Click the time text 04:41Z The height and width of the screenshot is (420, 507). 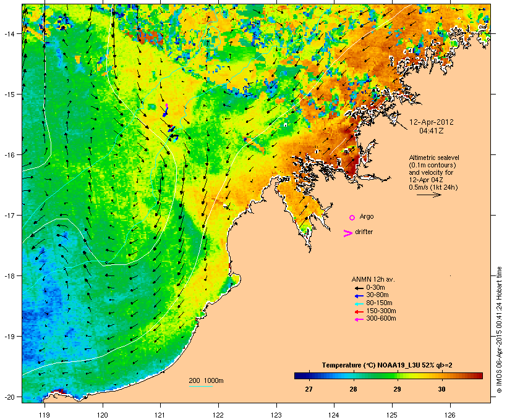pyautogui.click(x=432, y=131)
